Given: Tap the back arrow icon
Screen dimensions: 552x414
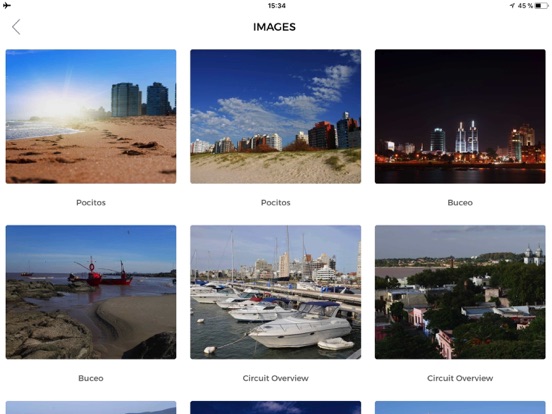Looking at the screenshot, I should pos(16,27).
